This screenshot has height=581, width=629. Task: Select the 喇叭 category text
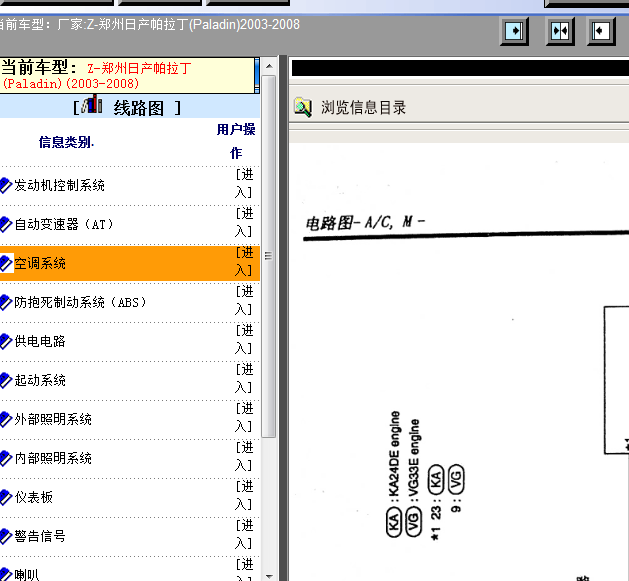point(27,574)
